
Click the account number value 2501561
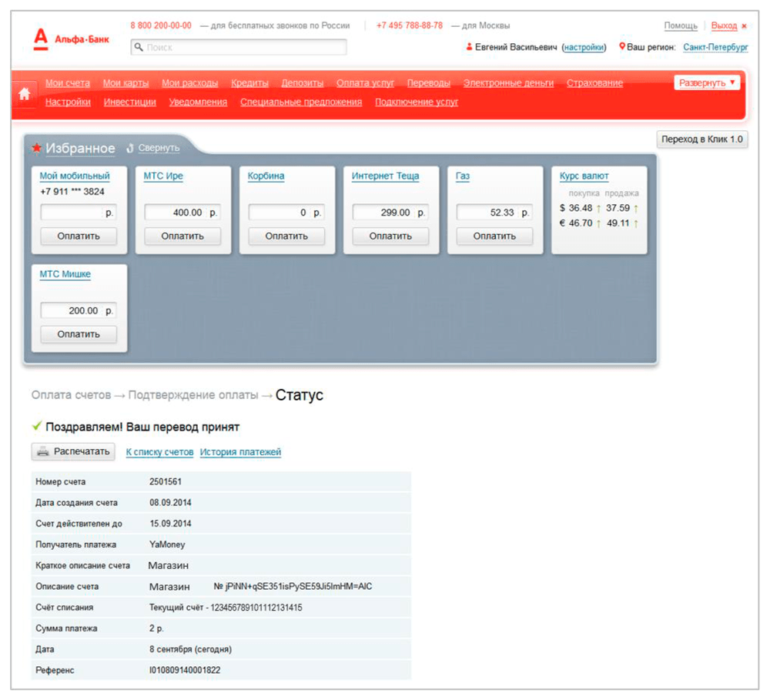[x=166, y=482]
